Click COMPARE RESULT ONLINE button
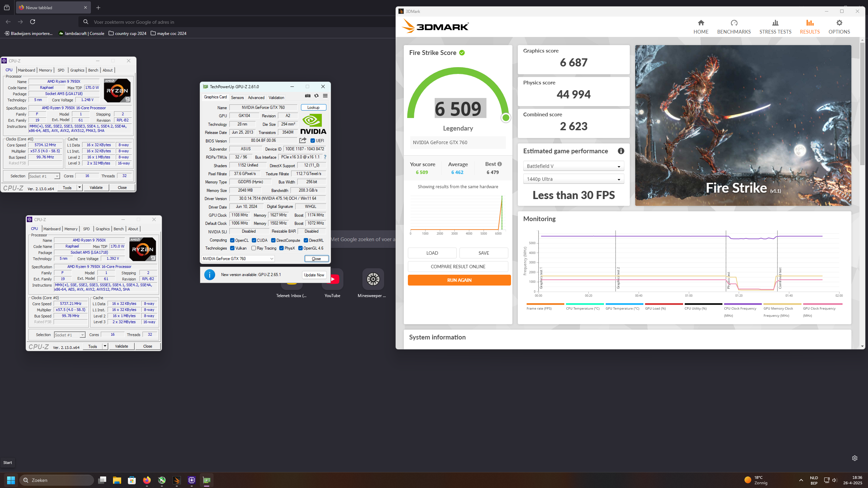The height and width of the screenshot is (488, 868). click(458, 267)
